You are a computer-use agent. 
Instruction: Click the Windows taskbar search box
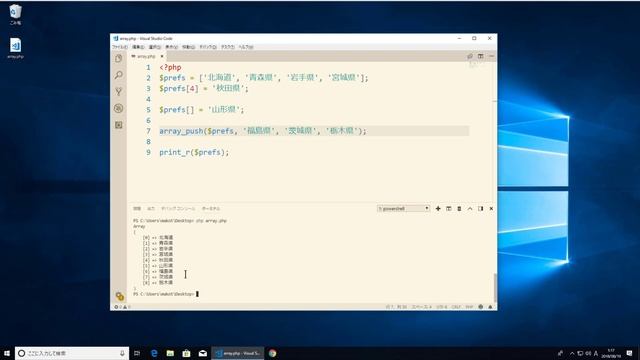tap(72, 353)
